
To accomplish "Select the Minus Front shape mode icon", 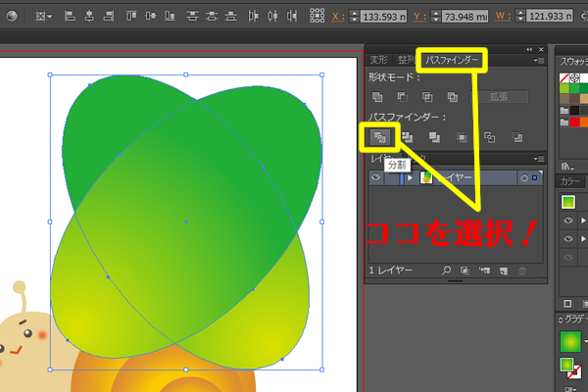I will 403,96.
